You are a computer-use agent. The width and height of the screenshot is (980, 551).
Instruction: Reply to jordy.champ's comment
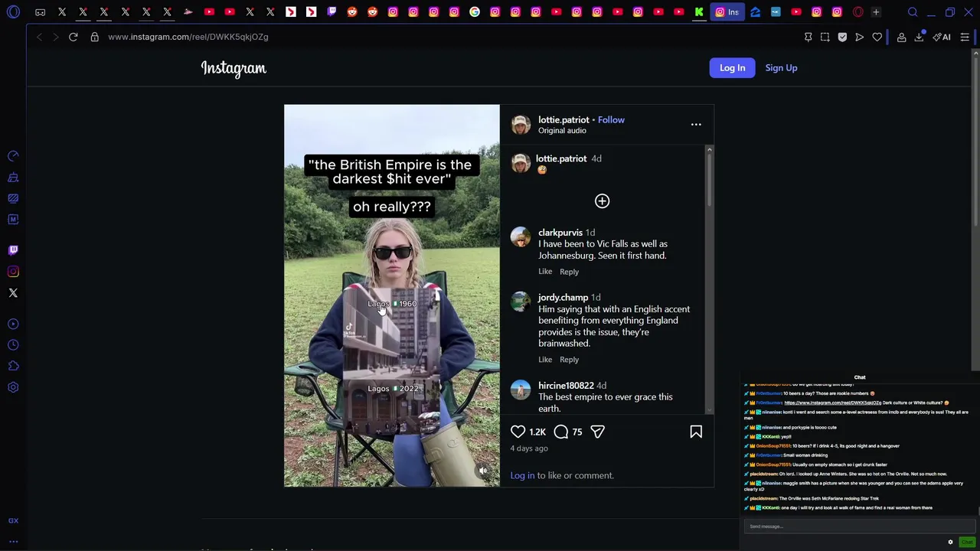point(569,360)
